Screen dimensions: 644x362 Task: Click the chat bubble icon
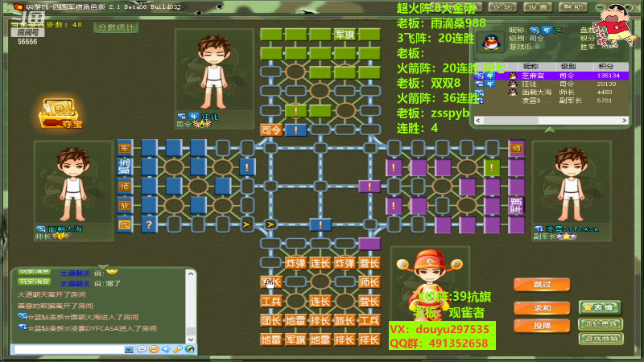(142, 349)
